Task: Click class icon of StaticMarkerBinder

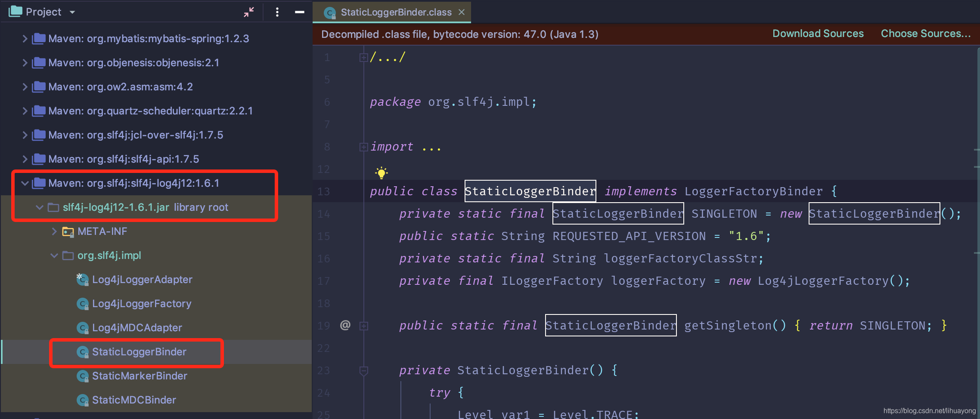Action: click(x=83, y=376)
